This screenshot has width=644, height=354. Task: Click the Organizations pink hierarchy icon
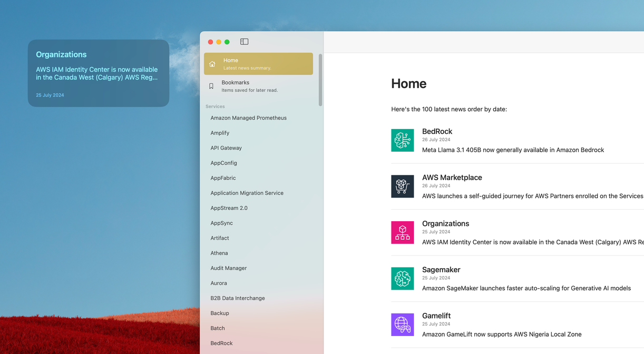point(402,232)
